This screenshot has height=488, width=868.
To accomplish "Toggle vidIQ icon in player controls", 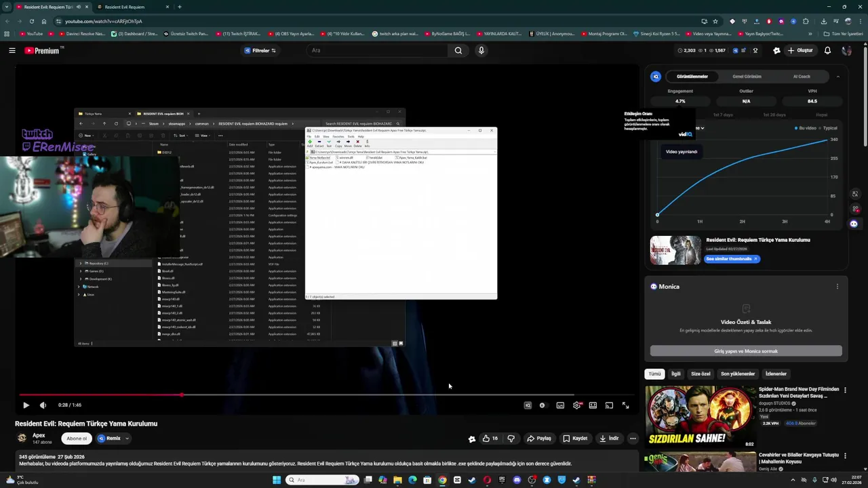I will 528,405.
